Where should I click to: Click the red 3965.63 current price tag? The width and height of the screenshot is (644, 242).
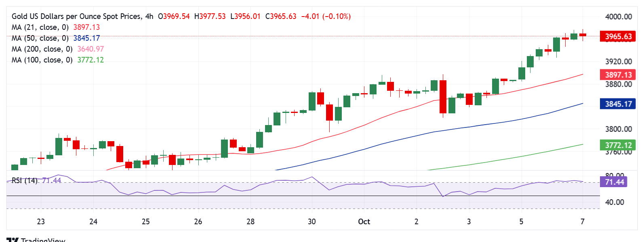[x=618, y=36]
